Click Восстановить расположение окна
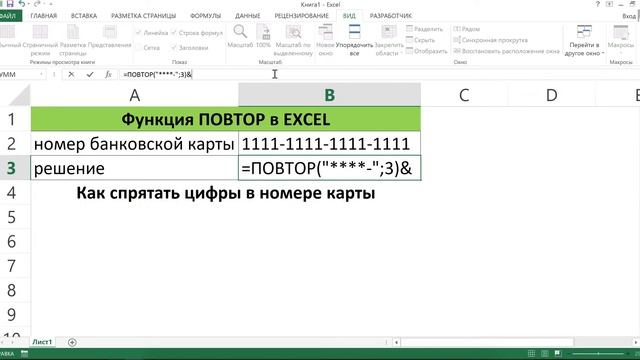Viewport: 640px width, 360px height. [506, 51]
